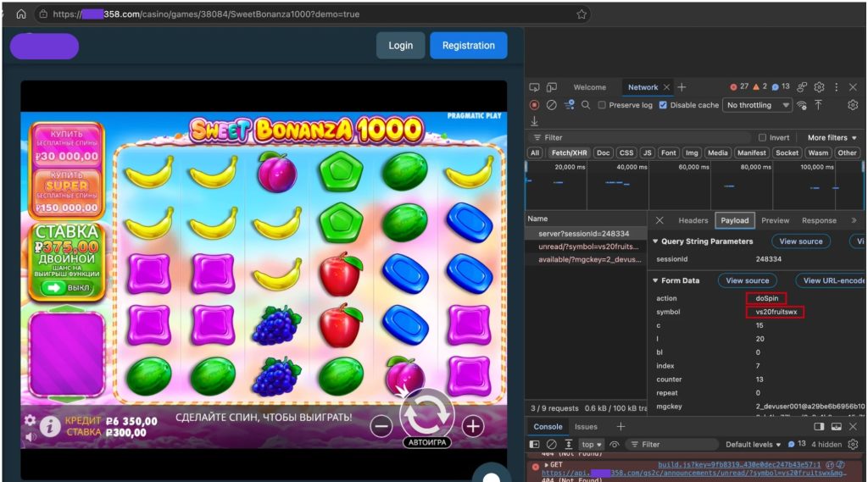Open console top context dropdown
The width and height of the screenshot is (868, 482).
591,445
